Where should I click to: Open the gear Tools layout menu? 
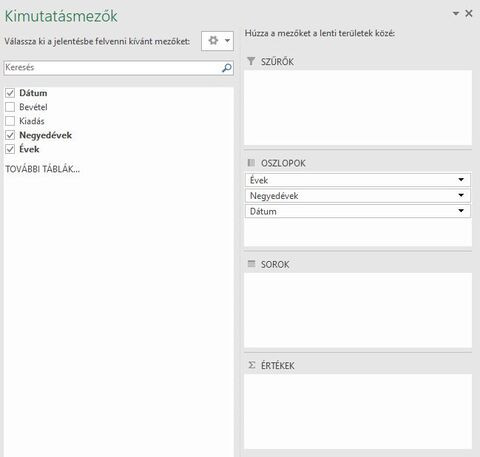[x=217, y=41]
